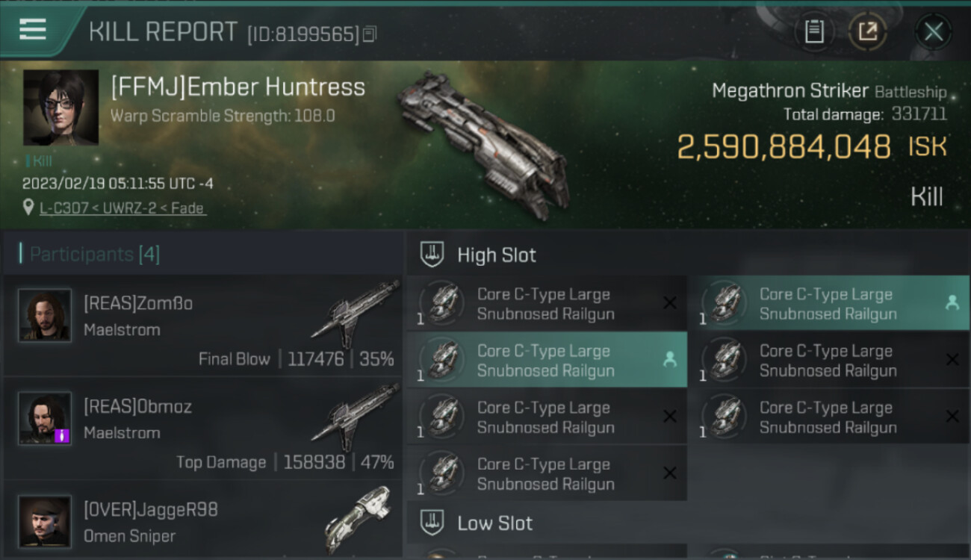
Task: Select the highlighted left-column Snubnosed Railgun
Action: coord(547,361)
